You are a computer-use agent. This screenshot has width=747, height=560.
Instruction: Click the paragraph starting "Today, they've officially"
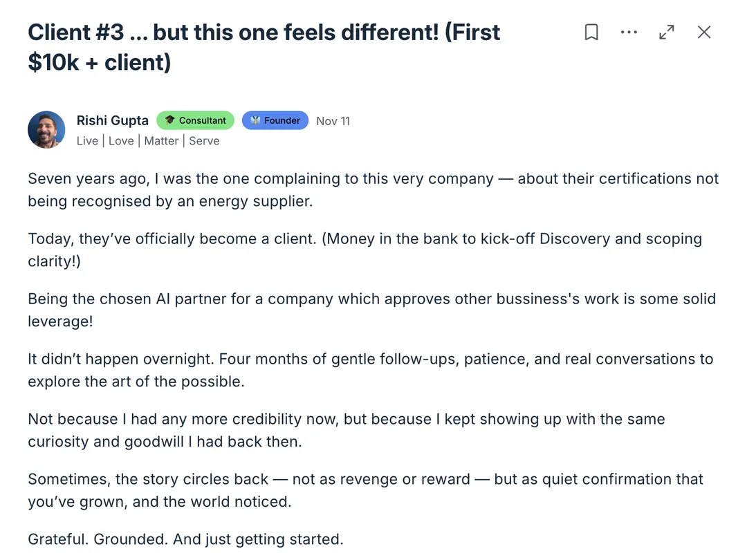(x=365, y=250)
